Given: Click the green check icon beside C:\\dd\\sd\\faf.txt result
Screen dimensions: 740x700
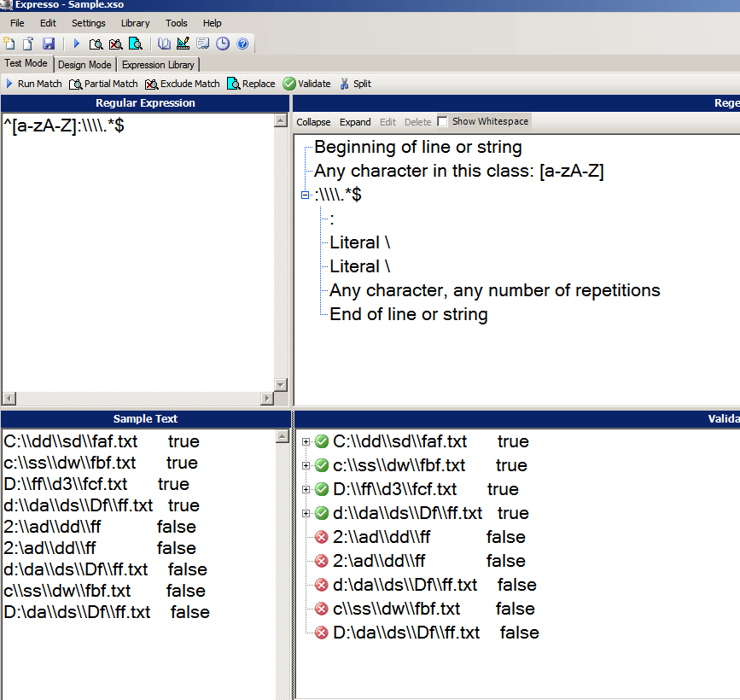Looking at the screenshot, I should click(x=322, y=441).
